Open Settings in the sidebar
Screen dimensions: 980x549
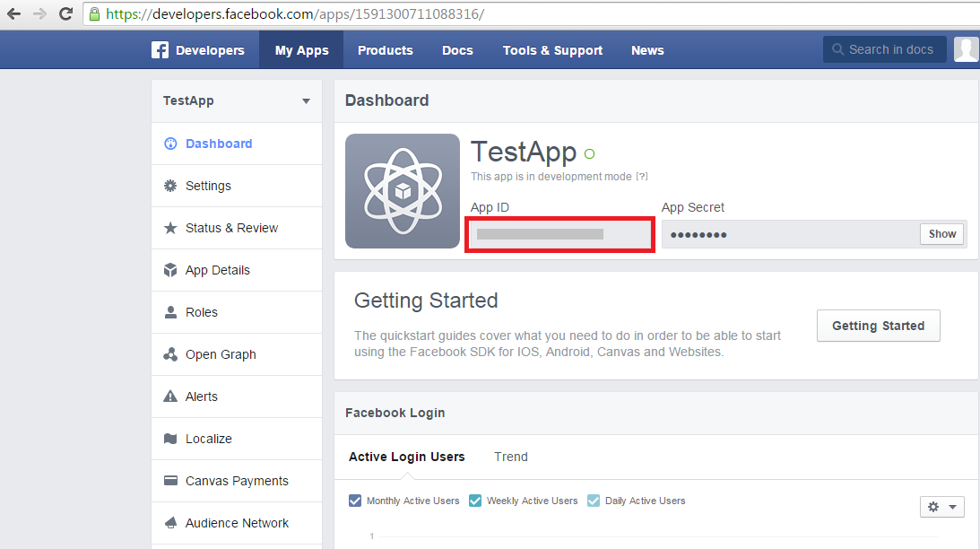[236, 186]
